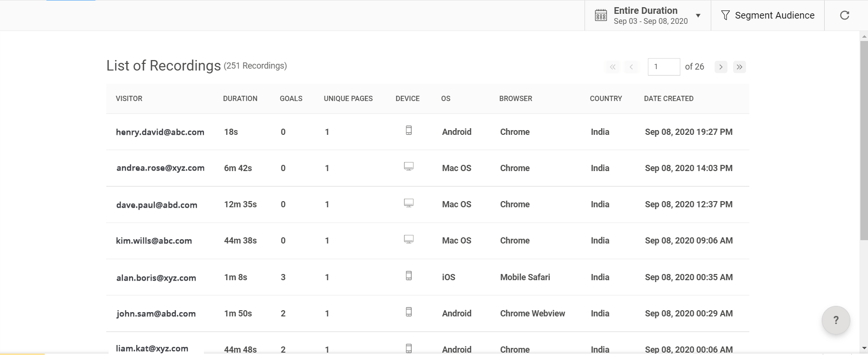868x355 pixels.
Task: Click the page number input field
Action: click(664, 67)
